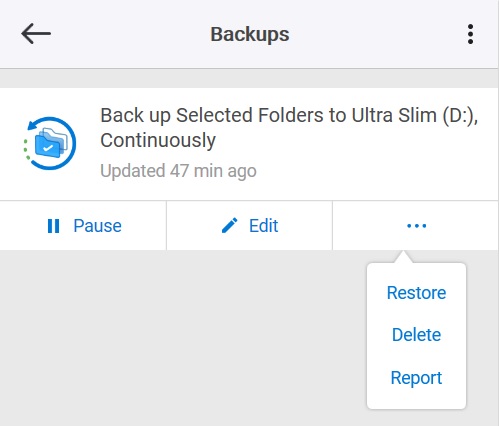The width and height of the screenshot is (499, 426).
Task: Click the "Updated 47 min ago" status text
Action: pos(178,171)
